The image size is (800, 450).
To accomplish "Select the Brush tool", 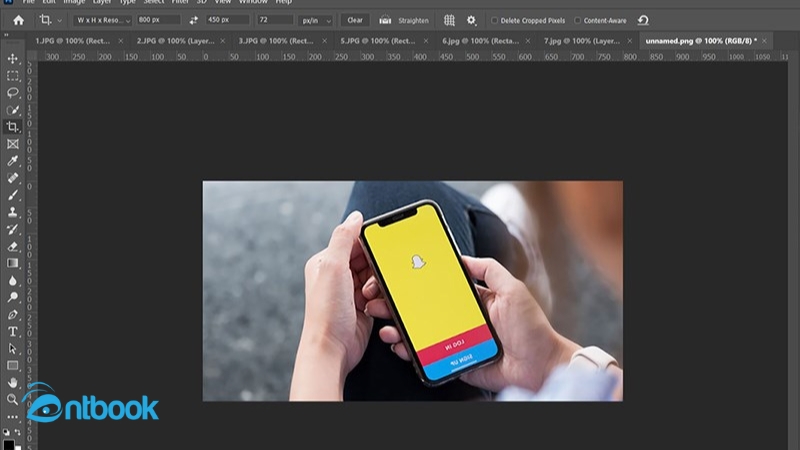I will coord(13,195).
